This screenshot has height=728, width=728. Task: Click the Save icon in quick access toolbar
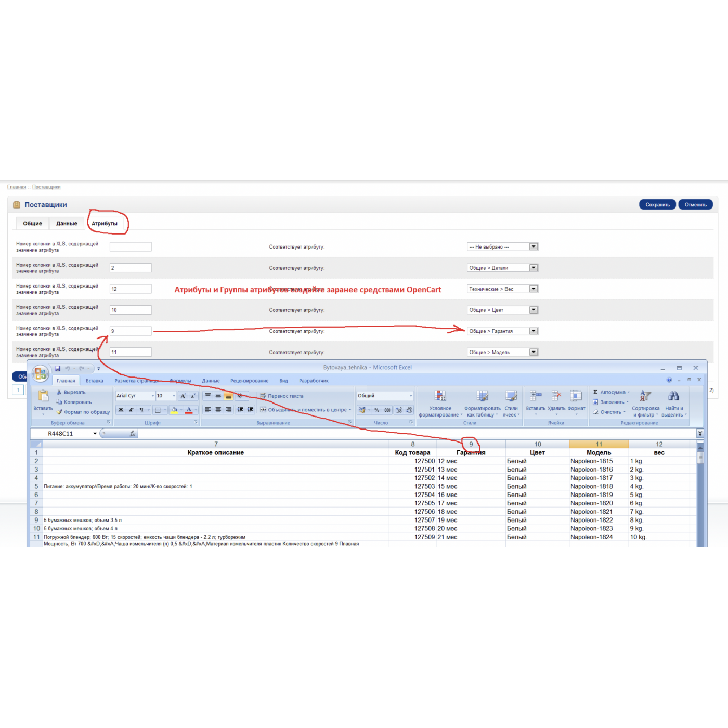[x=58, y=369]
